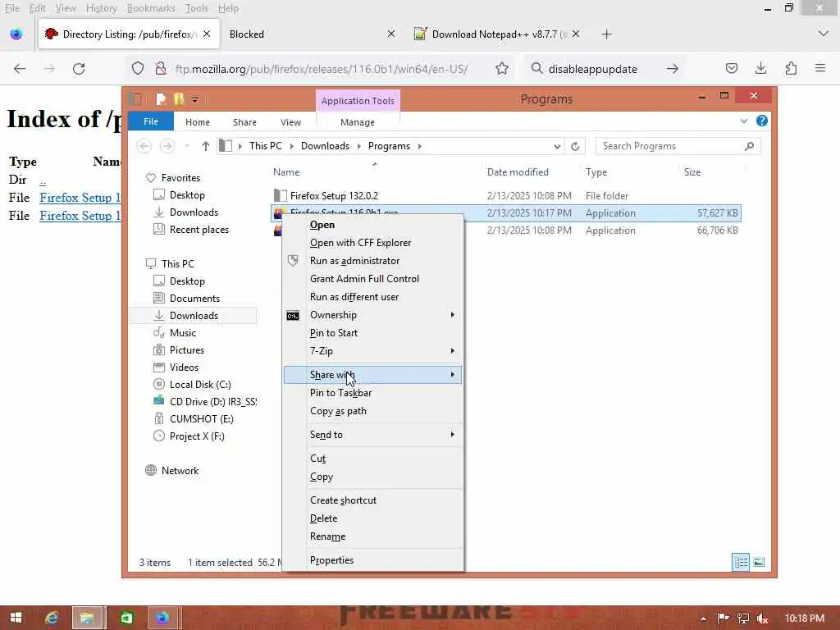Click quick access New Folder icon

pyautogui.click(x=178, y=99)
